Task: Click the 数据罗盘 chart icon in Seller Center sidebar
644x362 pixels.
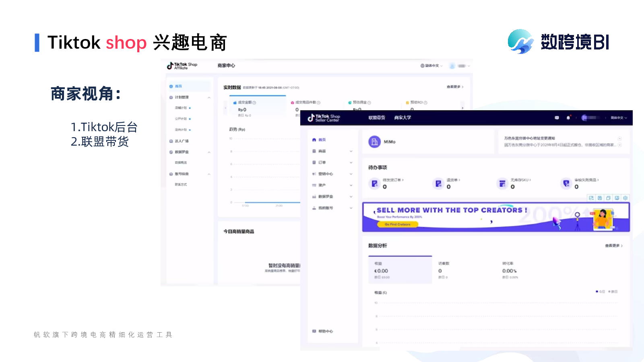Action: tap(314, 197)
